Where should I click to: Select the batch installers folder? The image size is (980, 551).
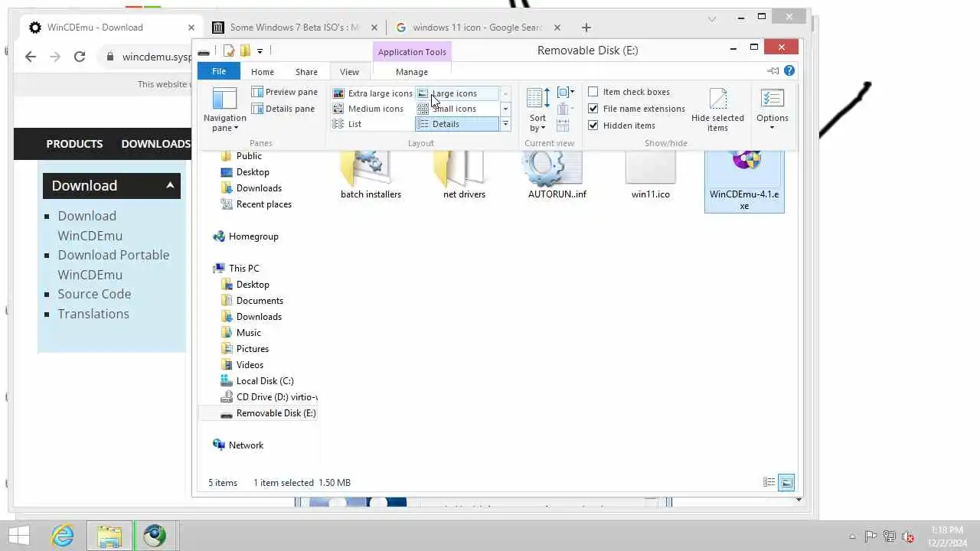[x=371, y=175]
